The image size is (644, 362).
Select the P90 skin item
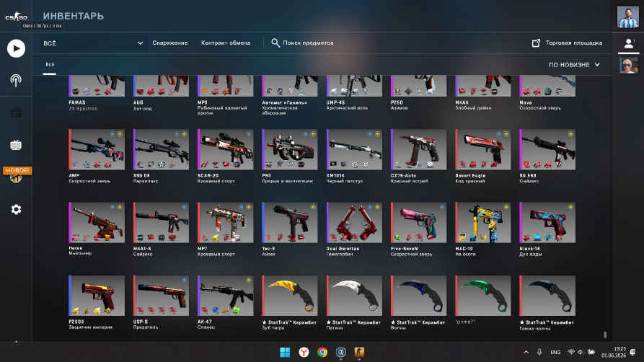coord(290,149)
